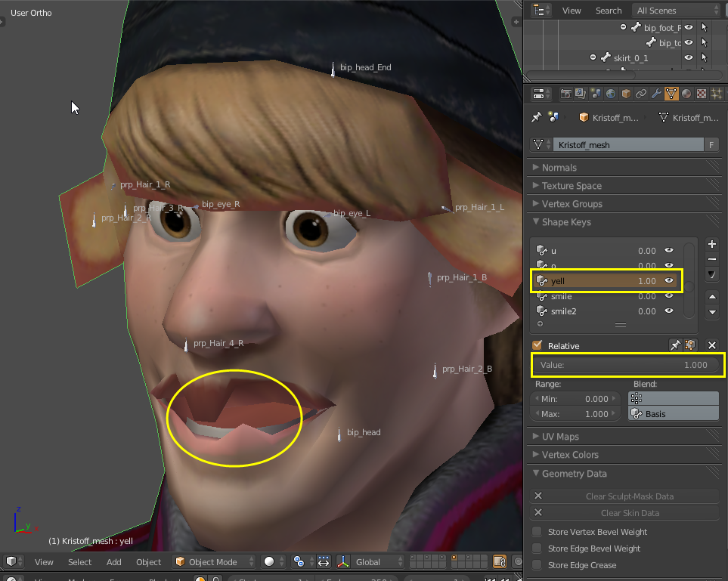Viewport: 728px width, 581px height.
Task: Toggle the Relative shape keys checkbox
Action: (x=537, y=345)
